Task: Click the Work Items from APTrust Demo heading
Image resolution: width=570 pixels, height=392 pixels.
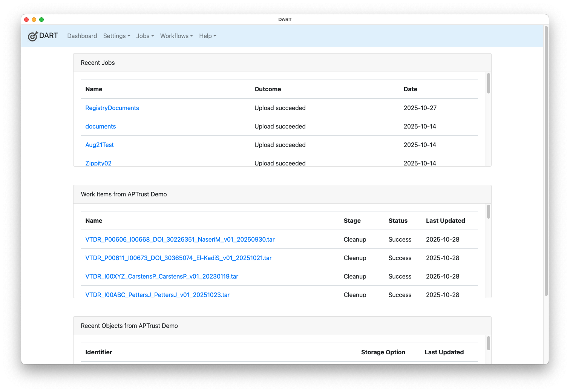Action: pos(124,194)
